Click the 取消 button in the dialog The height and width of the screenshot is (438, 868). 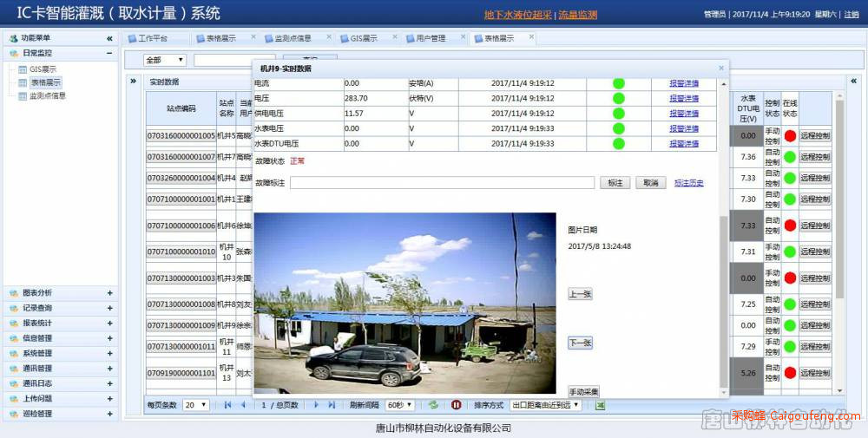coord(650,183)
